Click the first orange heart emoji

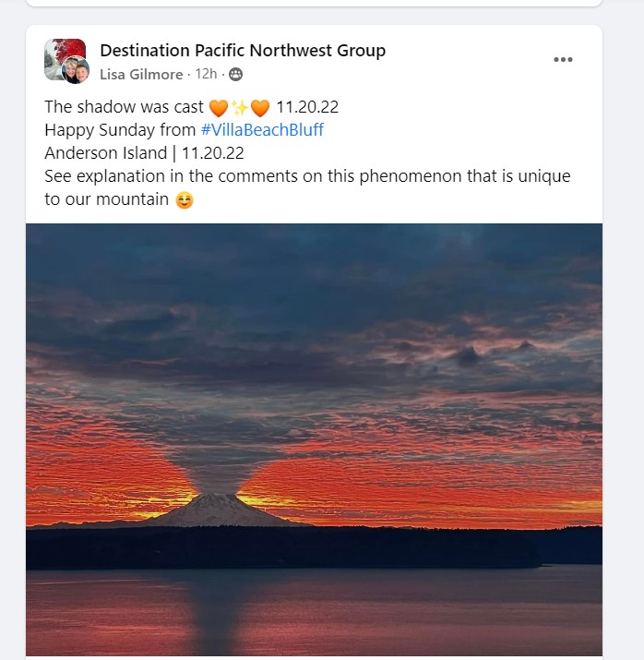(219, 108)
